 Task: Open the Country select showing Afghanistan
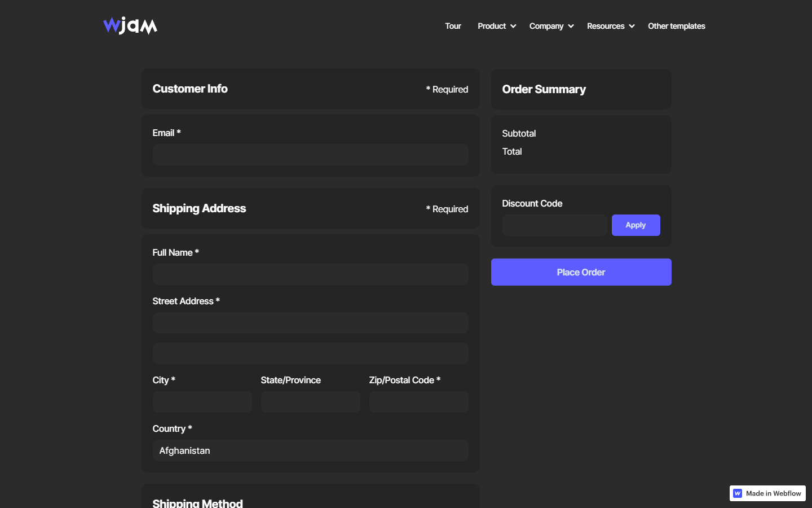point(310,450)
